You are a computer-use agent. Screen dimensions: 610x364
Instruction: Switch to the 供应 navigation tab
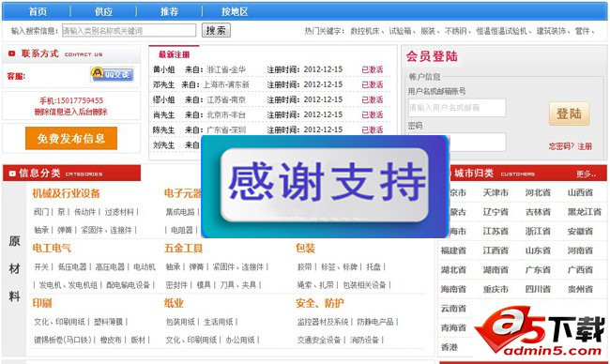(103, 11)
